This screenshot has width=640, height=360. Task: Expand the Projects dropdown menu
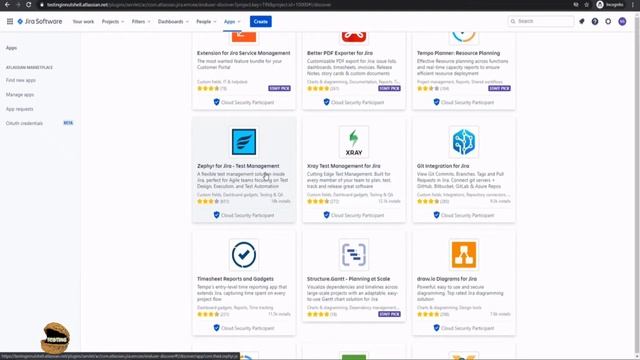113,21
